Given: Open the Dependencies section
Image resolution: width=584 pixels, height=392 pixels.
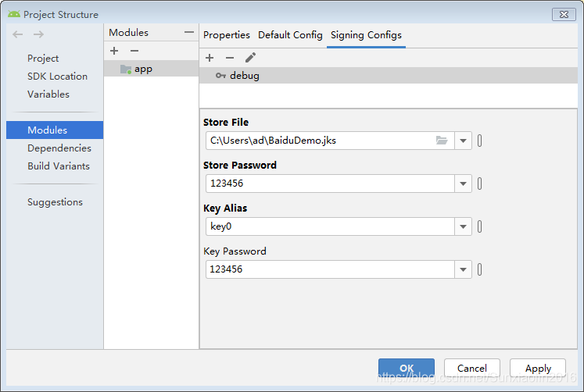Looking at the screenshot, I should 59,148.
